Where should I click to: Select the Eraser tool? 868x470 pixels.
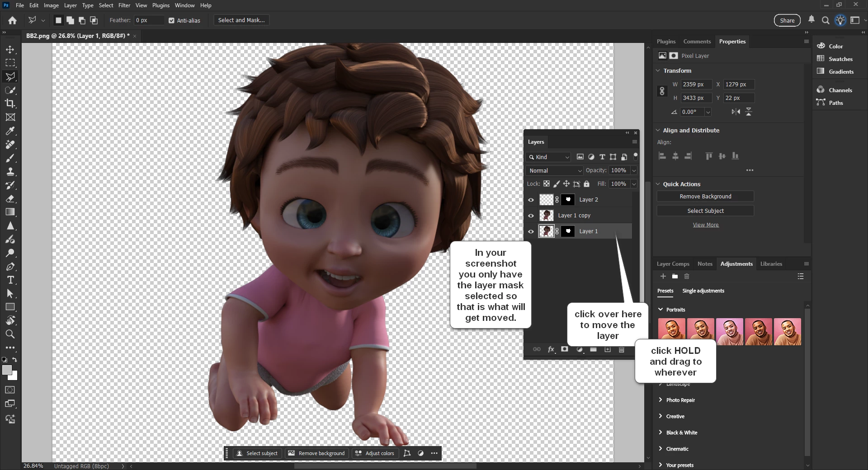pos(10,198)
